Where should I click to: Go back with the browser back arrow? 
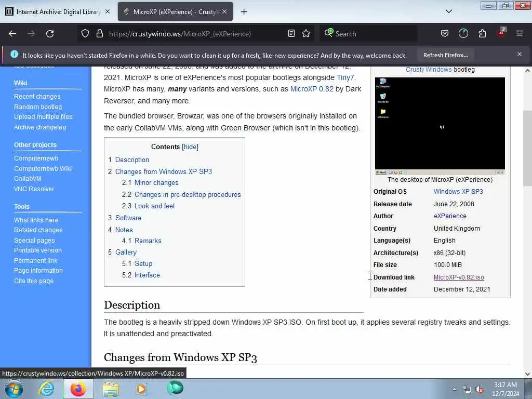click(x=12, y=34)
